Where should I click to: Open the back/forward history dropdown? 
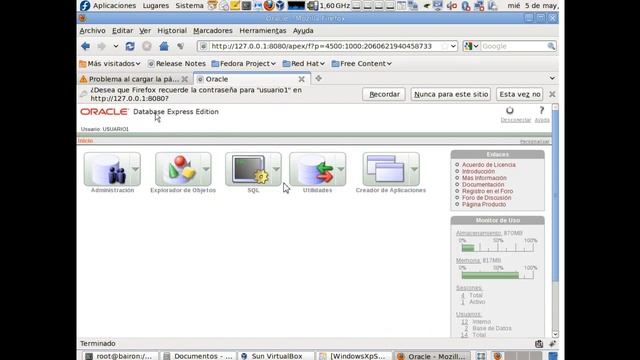click(x=116, y=46)
